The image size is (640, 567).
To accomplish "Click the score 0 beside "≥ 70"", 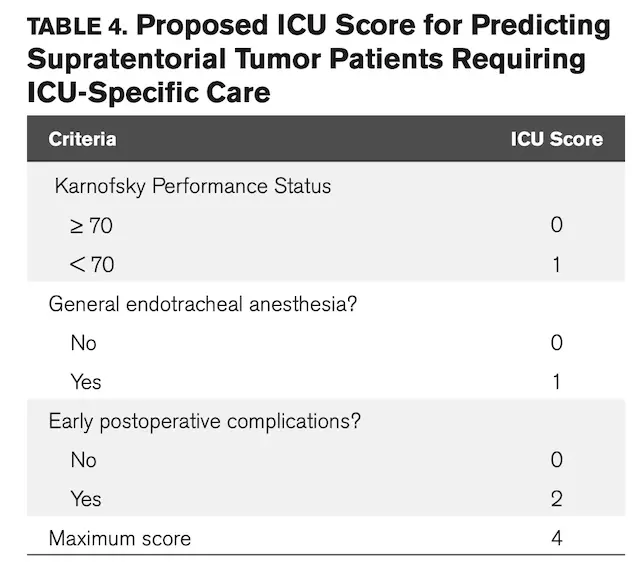I will 556,226.
